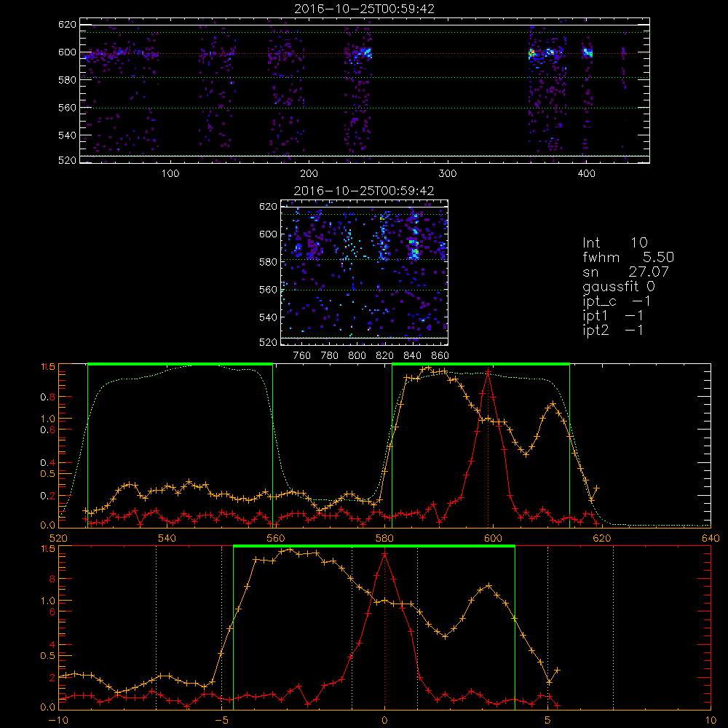
Task: Select the 'sn 27.07' value line
Action: [x=625, y=272]
